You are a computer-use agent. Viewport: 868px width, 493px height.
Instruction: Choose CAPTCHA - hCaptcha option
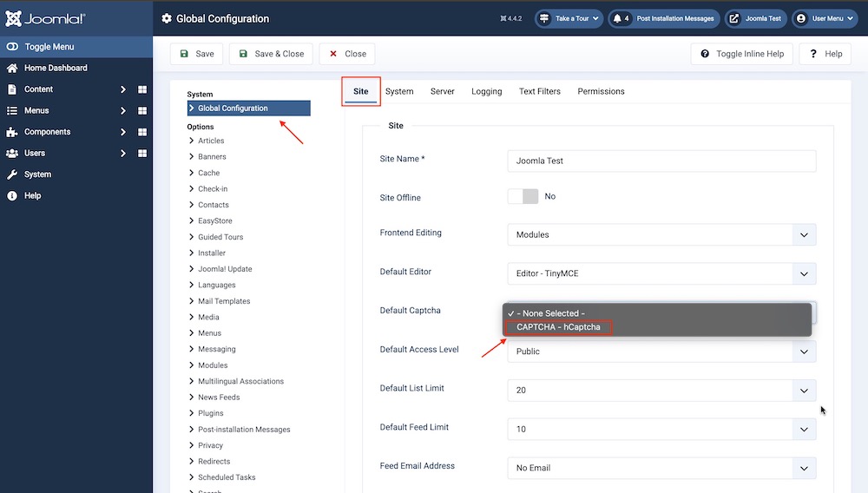pyautogui.click(x=558, y=327)
